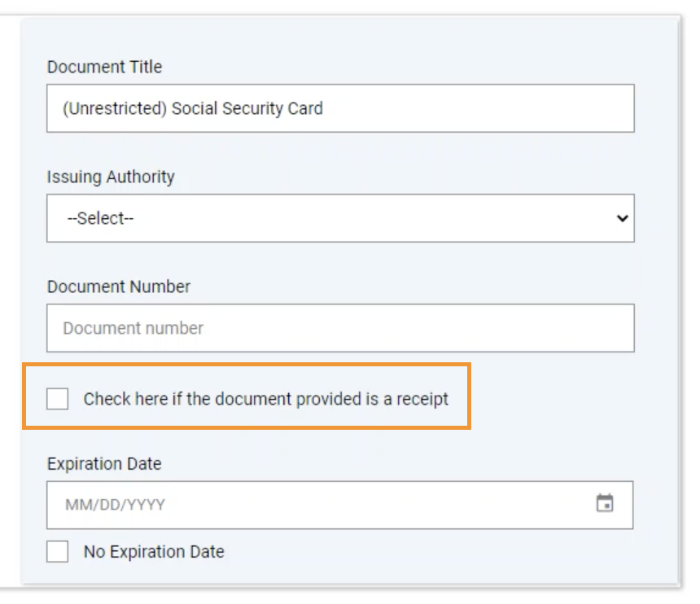Screen dimensions: 700x604
Task: Click the "Document Title" field label
Action: (104, 67)
